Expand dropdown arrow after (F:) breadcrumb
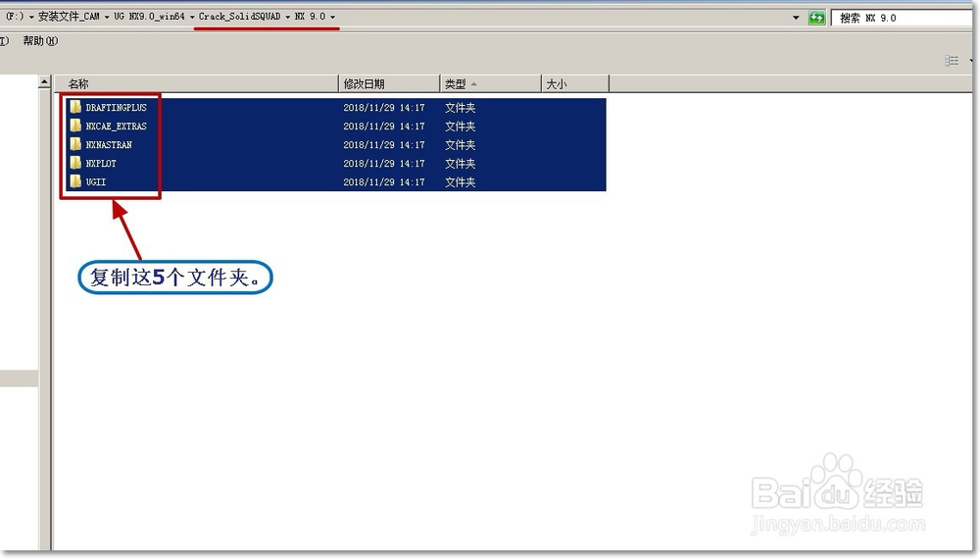The width and height of the screenshot is (980, 558). click(31, 17)
